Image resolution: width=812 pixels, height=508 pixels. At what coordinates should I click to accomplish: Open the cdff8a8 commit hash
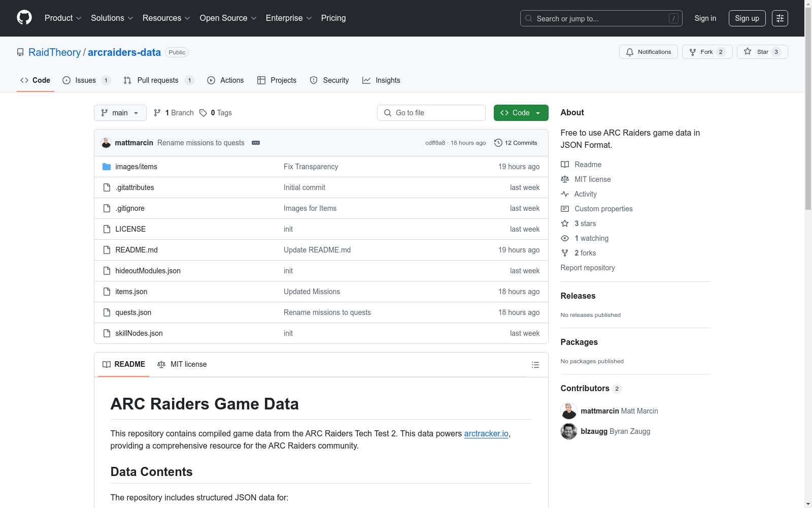[435, 143]
